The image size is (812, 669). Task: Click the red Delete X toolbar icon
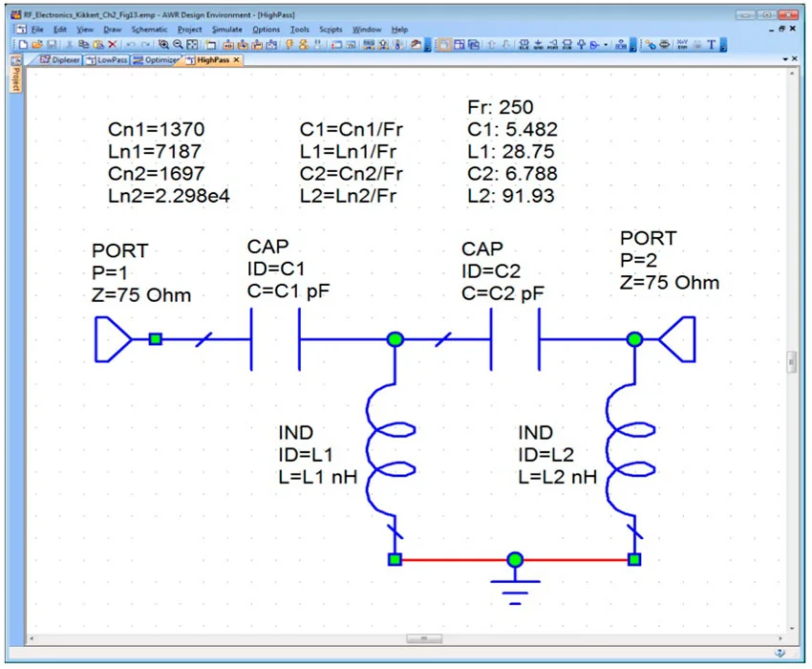point(112,44)
